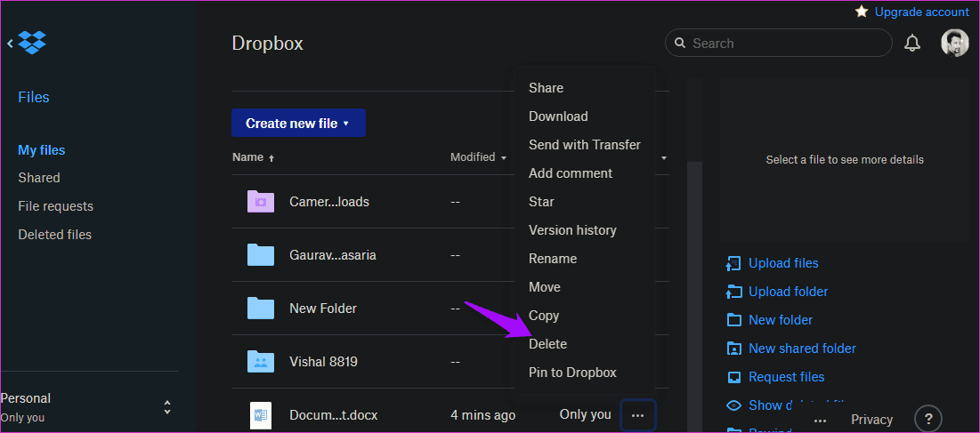The height and width of the screenshot is (433, 980).
Task: Click the Only you sharing label
Action: click(x=585, y=414)
